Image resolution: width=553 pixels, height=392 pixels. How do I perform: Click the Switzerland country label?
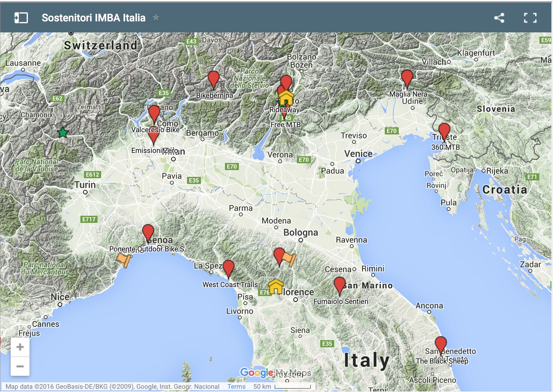[101, 45]
